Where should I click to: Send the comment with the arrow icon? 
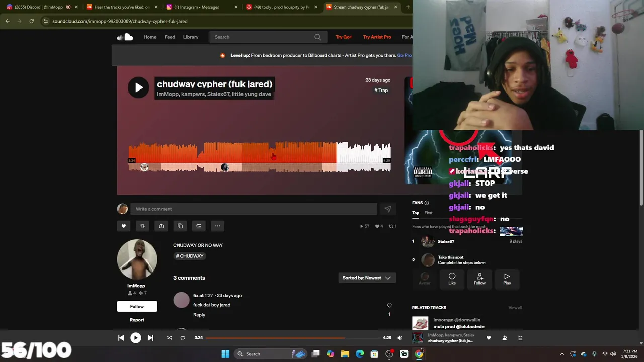click(x=387, y=209)
